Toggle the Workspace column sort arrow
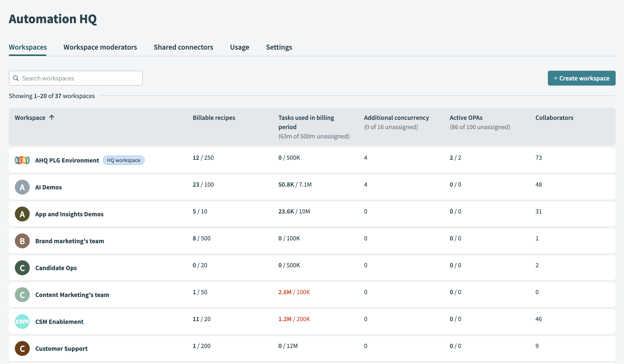The height and width of the screenshot is (364, 624). (x=52, y=118)
